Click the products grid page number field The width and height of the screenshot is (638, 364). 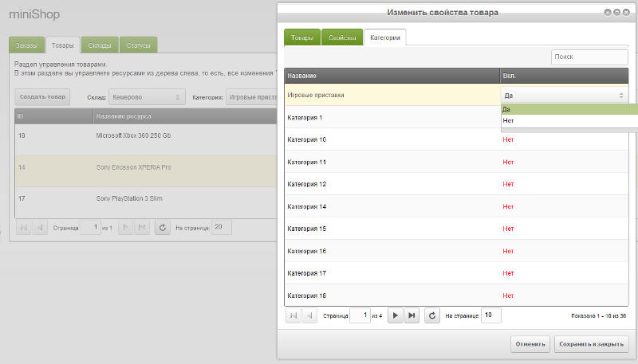coord(90,227)
